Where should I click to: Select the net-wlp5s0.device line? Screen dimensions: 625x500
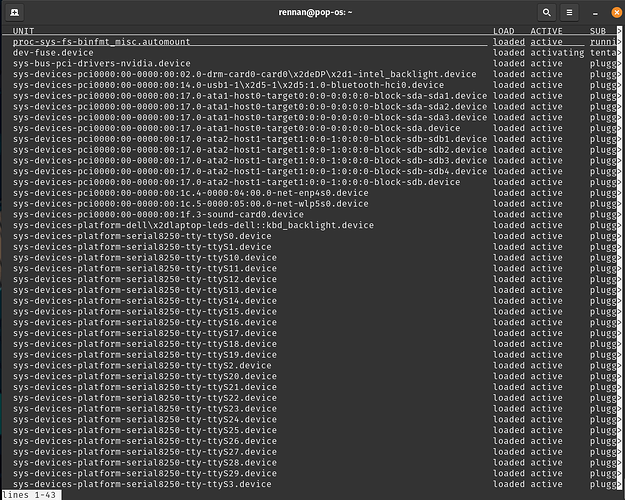pyautogui.click(x=191, y=203)
